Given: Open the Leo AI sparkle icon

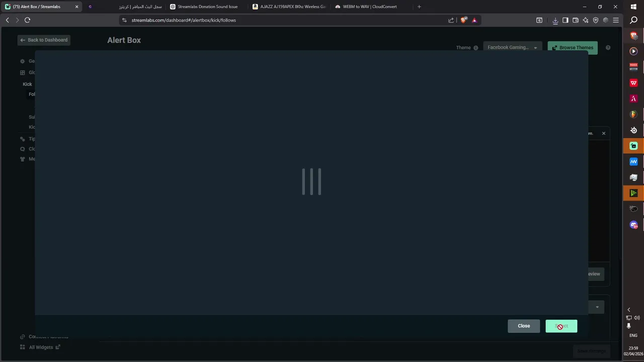Looking at the screenshot, I should pyautogui.click(x=586, y=20).
